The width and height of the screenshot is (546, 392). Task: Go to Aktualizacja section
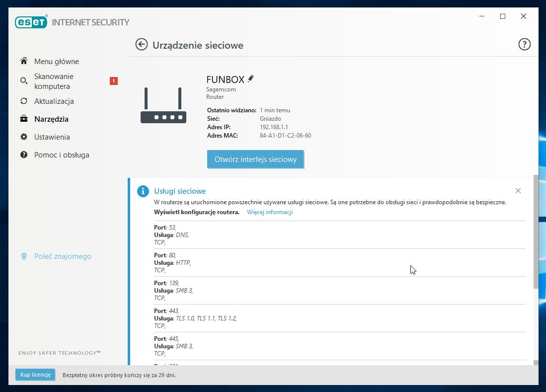(x=54, y=101)
